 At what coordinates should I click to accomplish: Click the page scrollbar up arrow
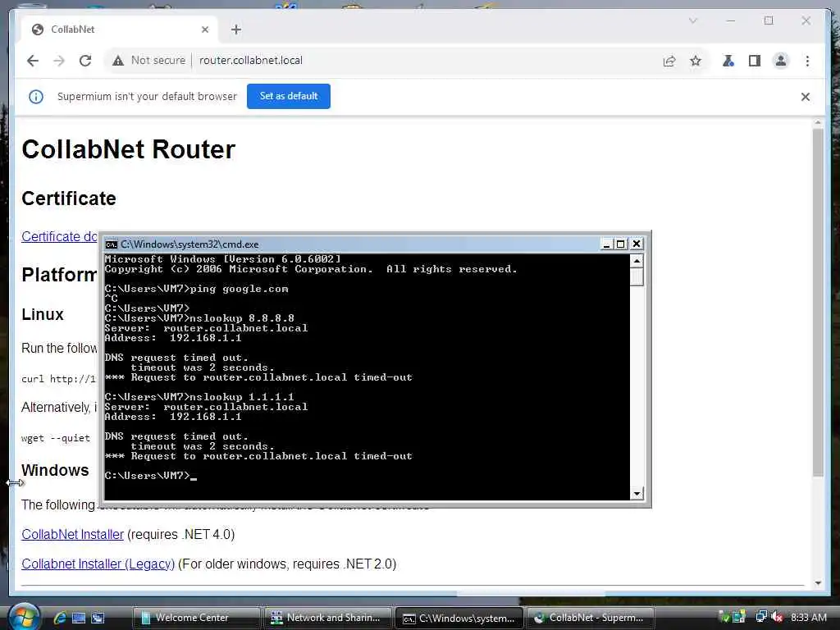(818, 123)
